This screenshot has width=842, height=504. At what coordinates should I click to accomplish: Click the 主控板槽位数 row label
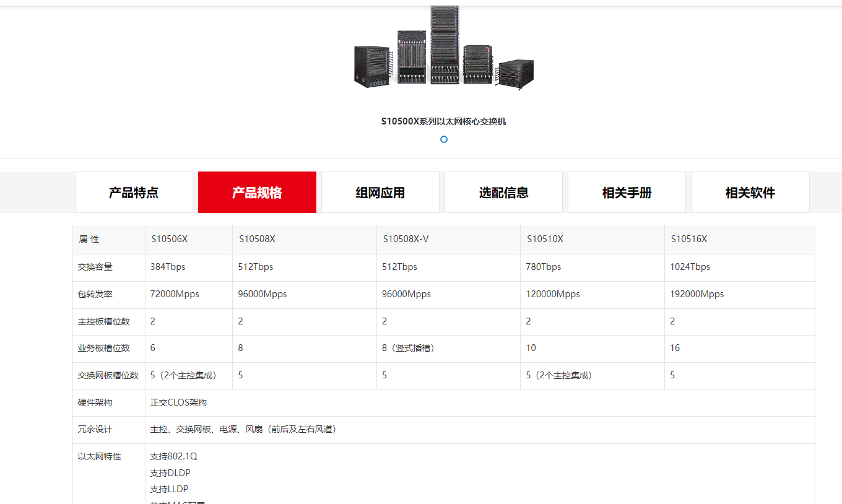(x=104, y=321)
